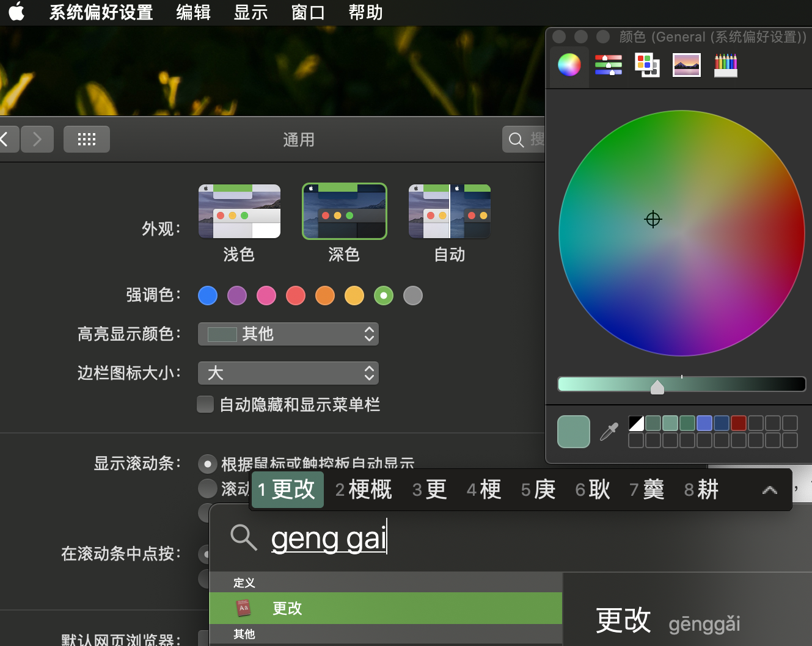Open the sidebar icon size dropdown

288,373
